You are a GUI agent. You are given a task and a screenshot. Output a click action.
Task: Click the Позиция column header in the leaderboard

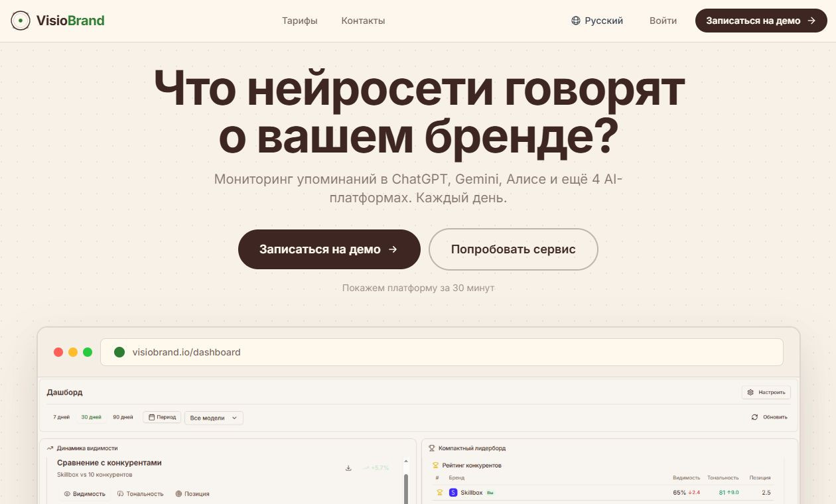pos(760,477)
